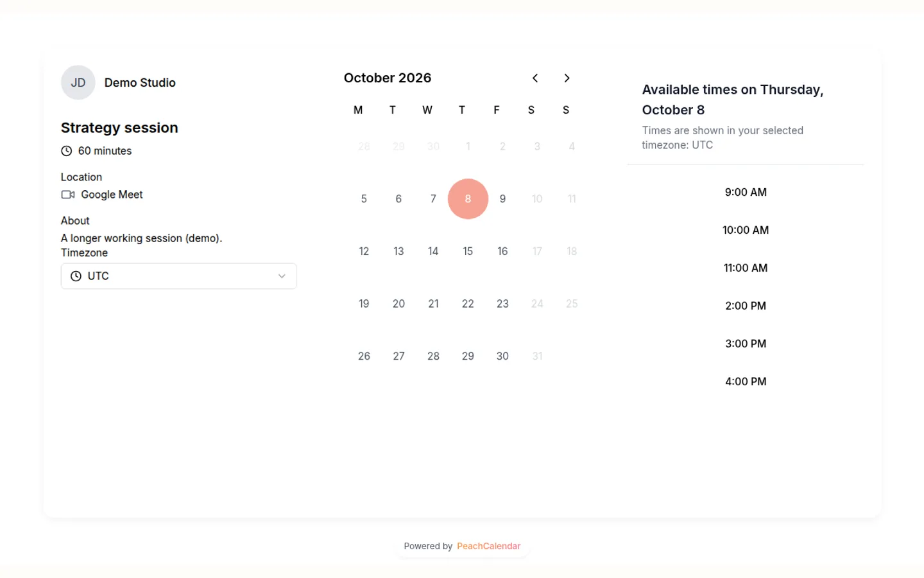Pick October 7 in the calendar
Image resolution: width=924 pixels, height=578 pixels.
(433, 199)
